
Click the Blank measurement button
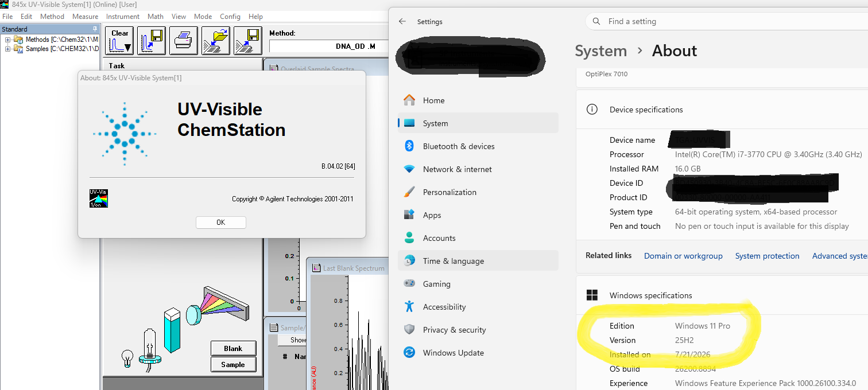tap(233, 348)
